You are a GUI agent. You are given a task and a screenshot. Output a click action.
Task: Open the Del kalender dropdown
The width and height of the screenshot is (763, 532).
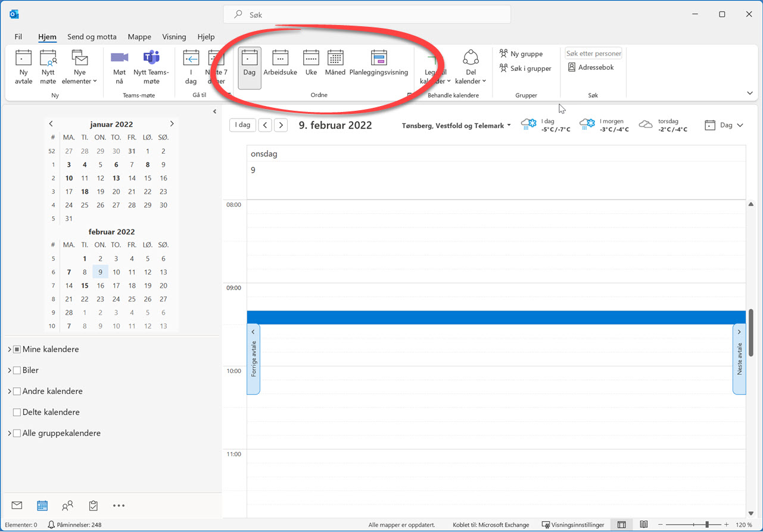point(471,67)
